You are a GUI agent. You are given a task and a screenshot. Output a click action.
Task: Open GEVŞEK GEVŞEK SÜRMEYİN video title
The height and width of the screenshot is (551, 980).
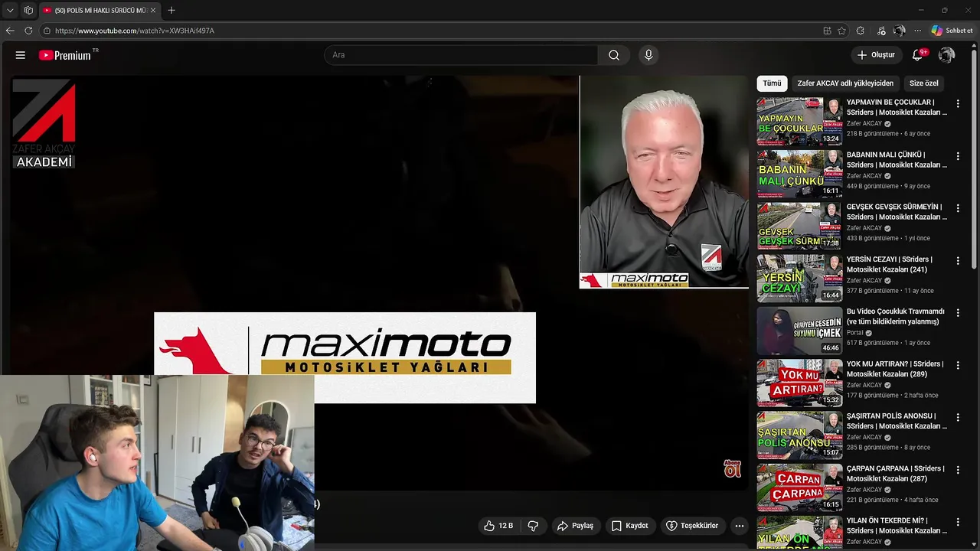pos(897,212)
